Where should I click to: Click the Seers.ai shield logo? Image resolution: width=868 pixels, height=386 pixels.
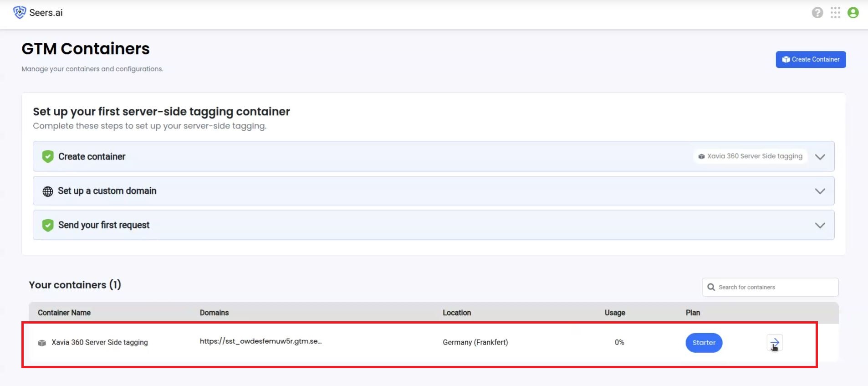[20, 12]
